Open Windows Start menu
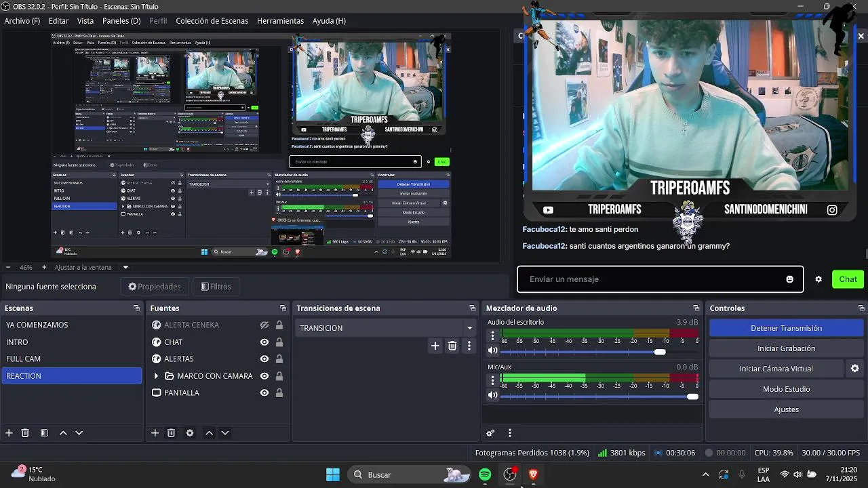This screenshot has height=488, width=868. pos(333,474)
